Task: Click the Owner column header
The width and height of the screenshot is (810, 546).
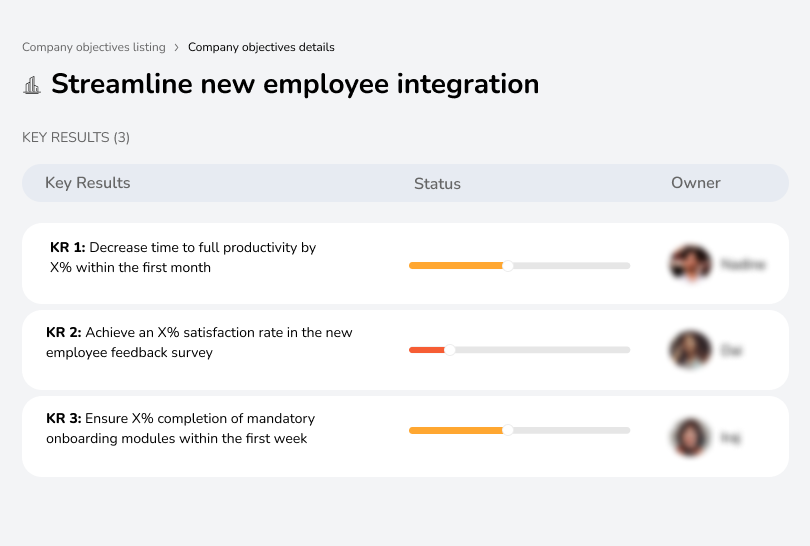Action: pos(695,183)
